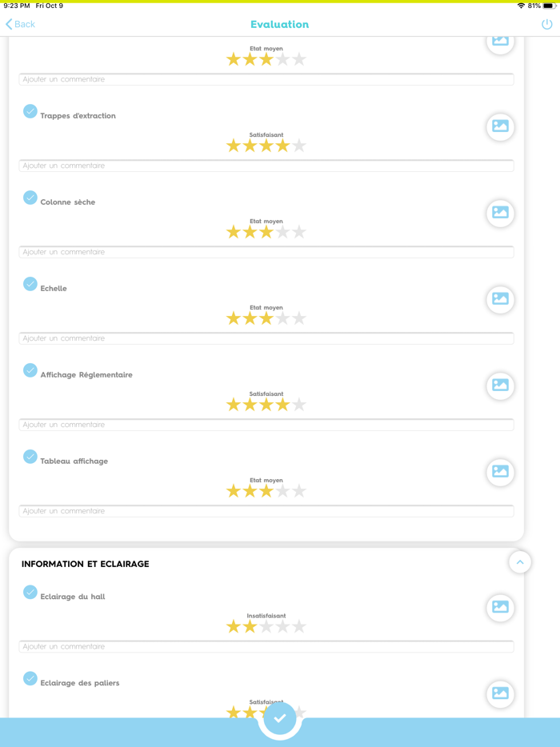The height and width of the screenshot is (747, 560).
Task: Open the photo icon for Affichage Réglementaire
Action: 500,386
